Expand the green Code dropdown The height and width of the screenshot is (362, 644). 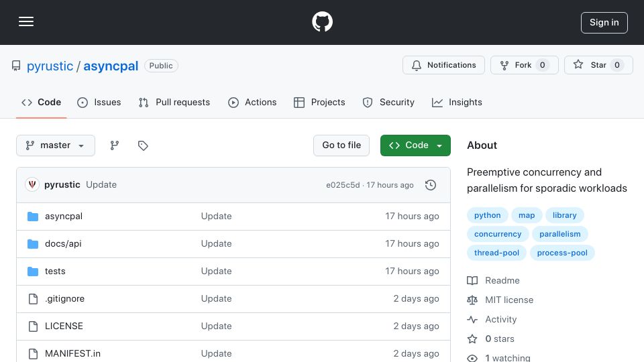(415, 145)
